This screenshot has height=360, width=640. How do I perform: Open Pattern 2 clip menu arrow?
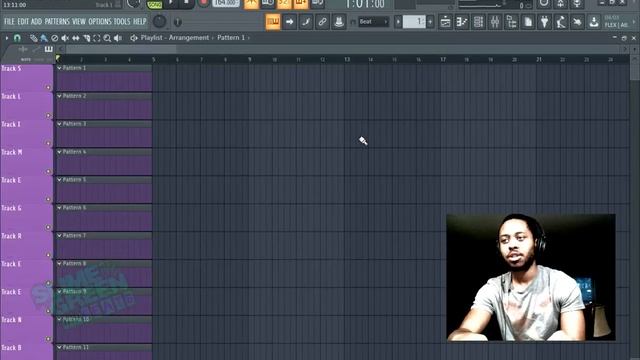[59, 96]
